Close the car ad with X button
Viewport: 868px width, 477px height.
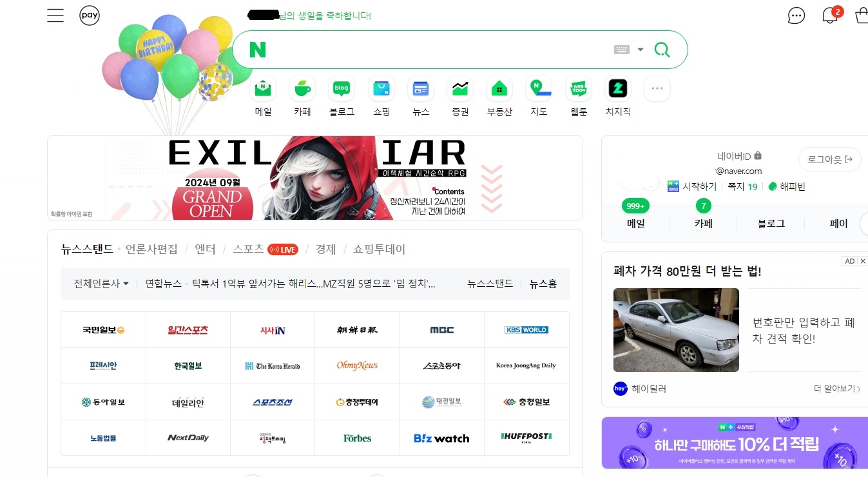863,261
